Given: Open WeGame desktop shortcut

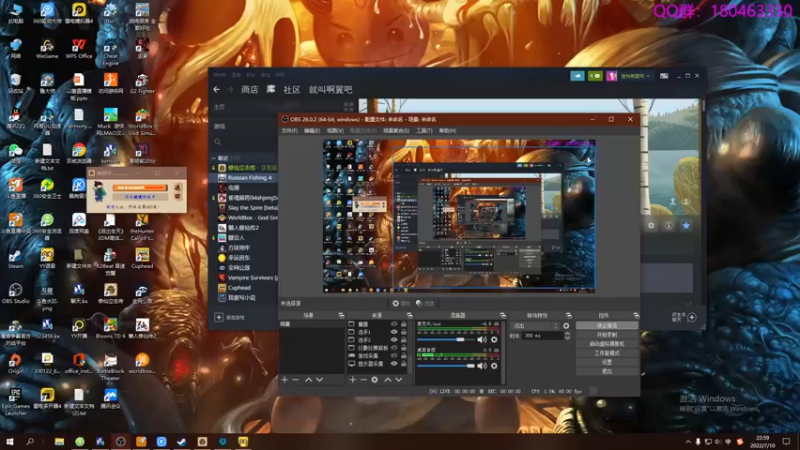Looking at the screenshot, I should coord(47,48).
